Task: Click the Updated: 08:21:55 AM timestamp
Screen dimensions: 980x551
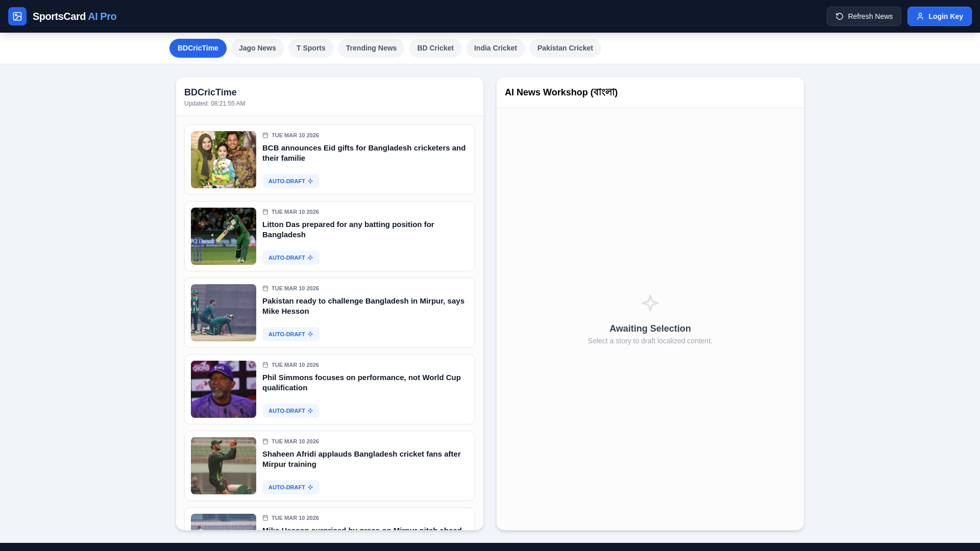Action: [214, 104]
